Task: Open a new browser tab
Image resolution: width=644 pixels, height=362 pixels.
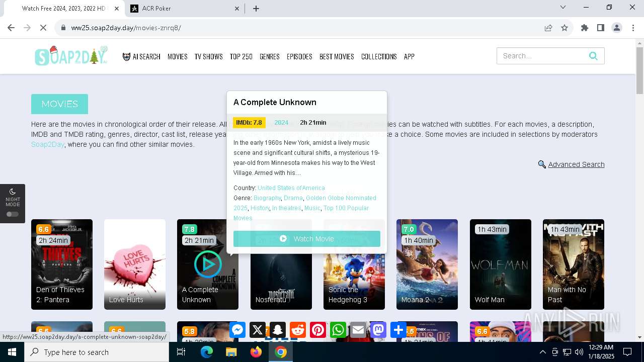Action: point(256,9)
